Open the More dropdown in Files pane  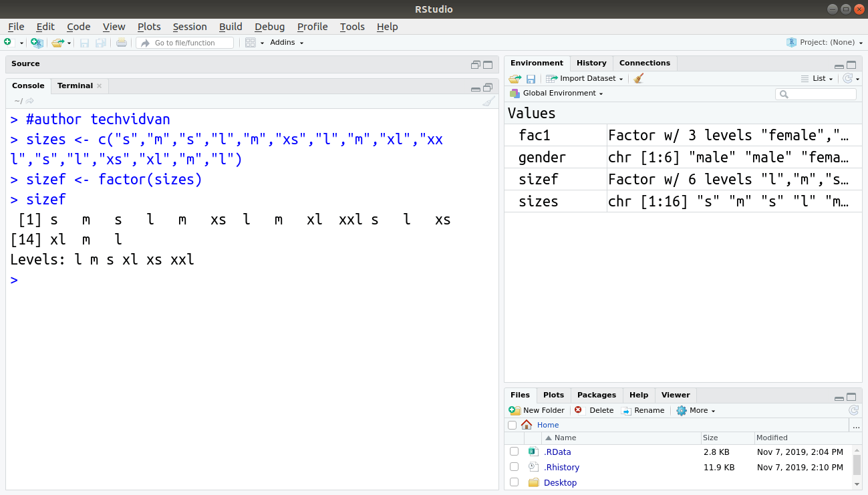[x=696, y=410]
